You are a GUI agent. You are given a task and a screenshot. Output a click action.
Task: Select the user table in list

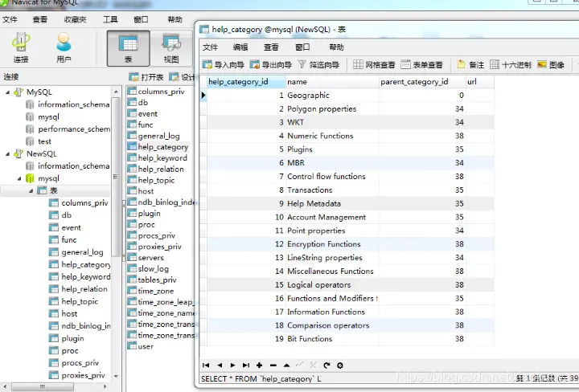(x=140, y=346)
